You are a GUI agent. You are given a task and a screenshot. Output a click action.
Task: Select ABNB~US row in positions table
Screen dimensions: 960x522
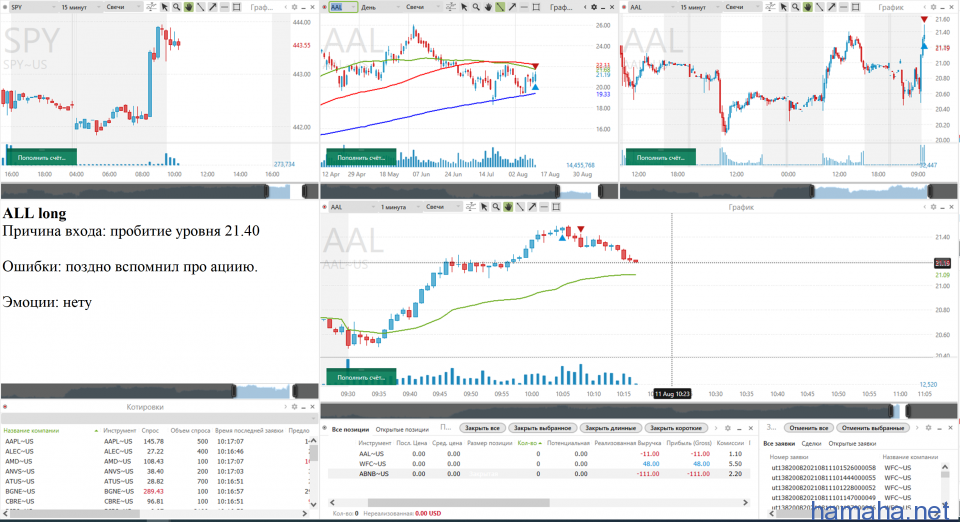click(x=539, y=474)
